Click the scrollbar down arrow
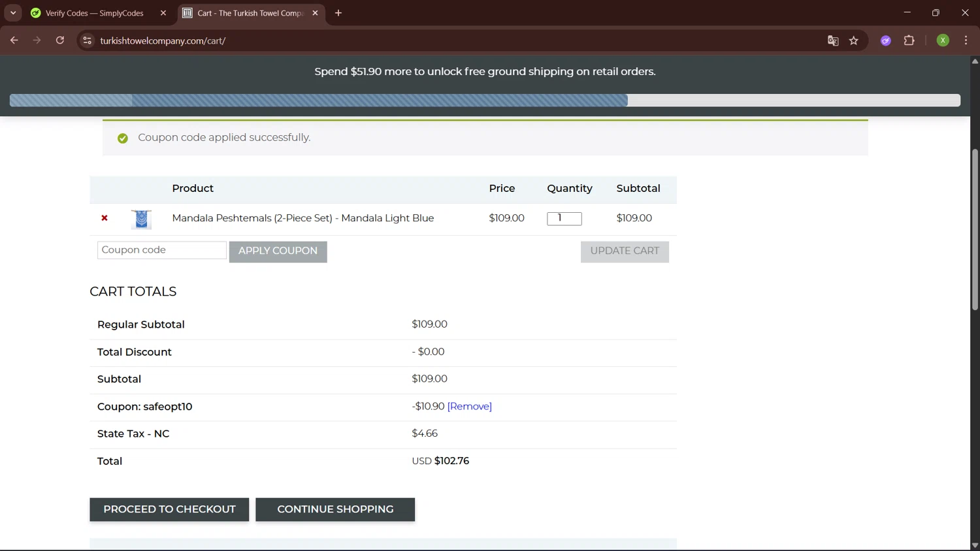This screenshot has width=980, height=551. pyautogui.click(x=975, y=545)
